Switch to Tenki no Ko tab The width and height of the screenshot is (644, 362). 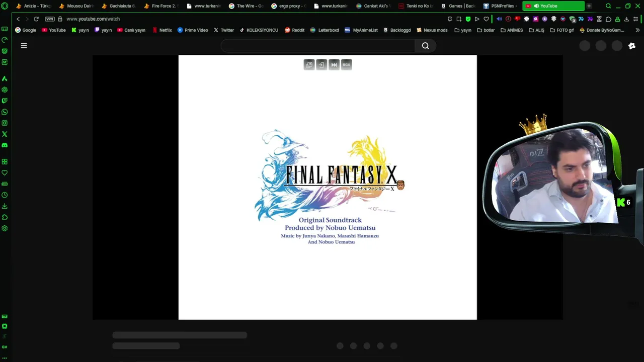tap(415, 6)
